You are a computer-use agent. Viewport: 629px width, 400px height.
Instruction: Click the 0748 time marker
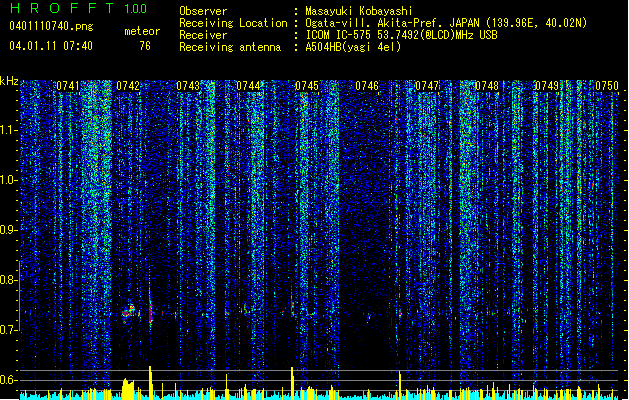[487, 86]
